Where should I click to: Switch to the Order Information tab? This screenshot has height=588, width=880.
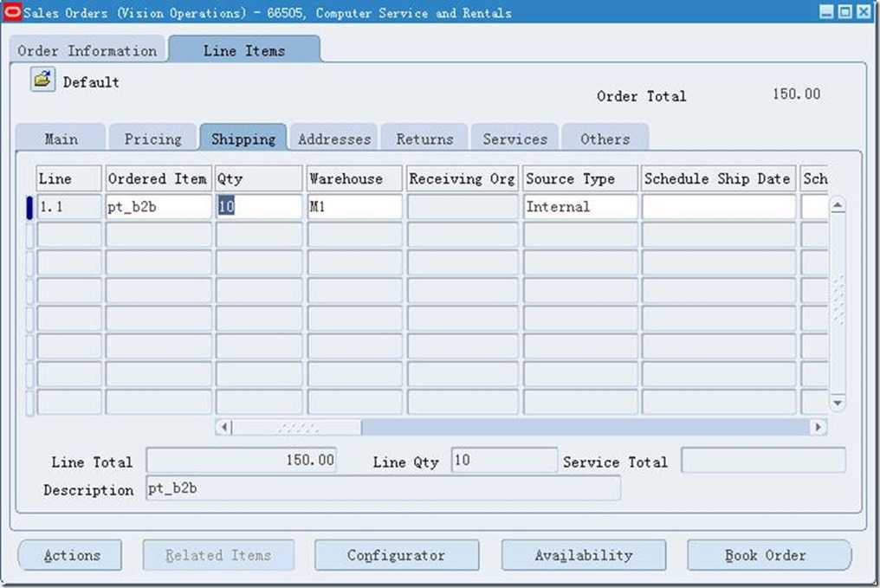[x=87, y=50]
